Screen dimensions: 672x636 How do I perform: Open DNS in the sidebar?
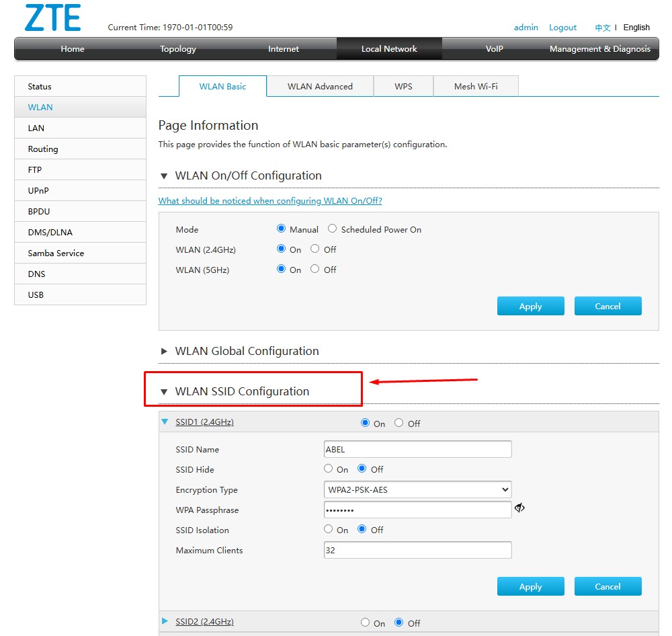(80, 274)
